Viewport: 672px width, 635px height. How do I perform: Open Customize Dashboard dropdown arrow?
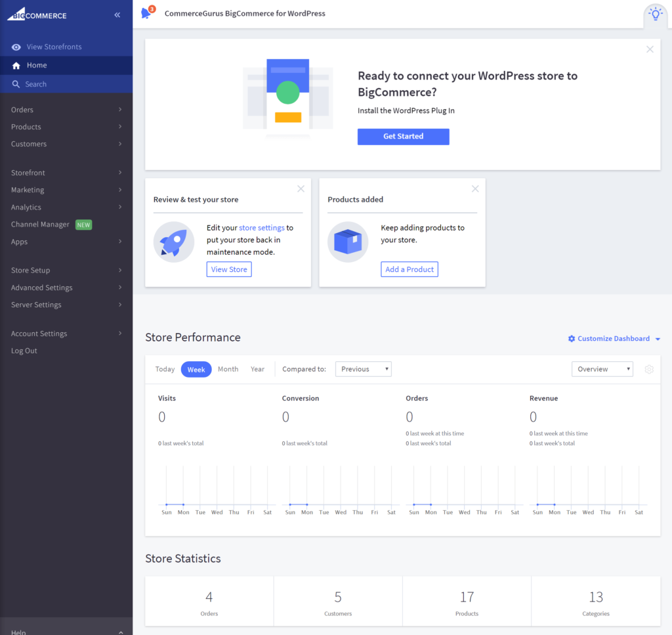pyautogui.click(x=658, y=339)
